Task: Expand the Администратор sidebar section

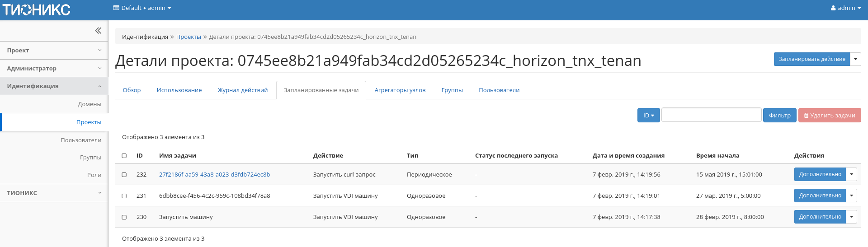Action: (x=54, y=69)
